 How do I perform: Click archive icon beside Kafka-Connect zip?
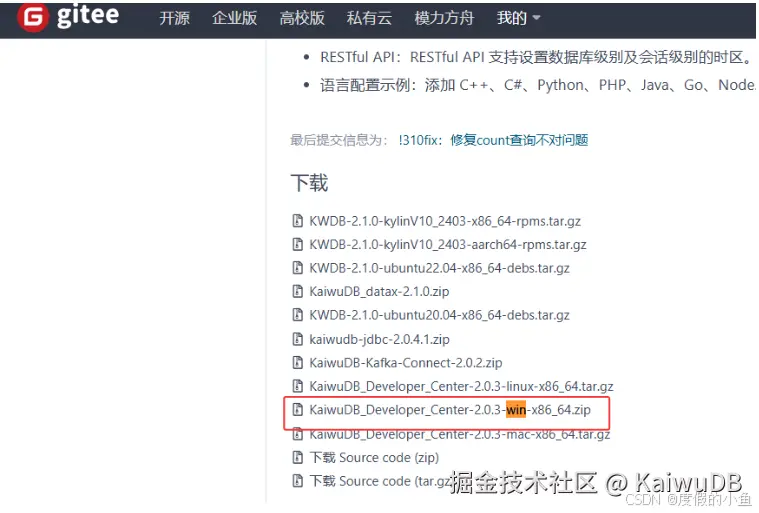click(x=298, y=362)
